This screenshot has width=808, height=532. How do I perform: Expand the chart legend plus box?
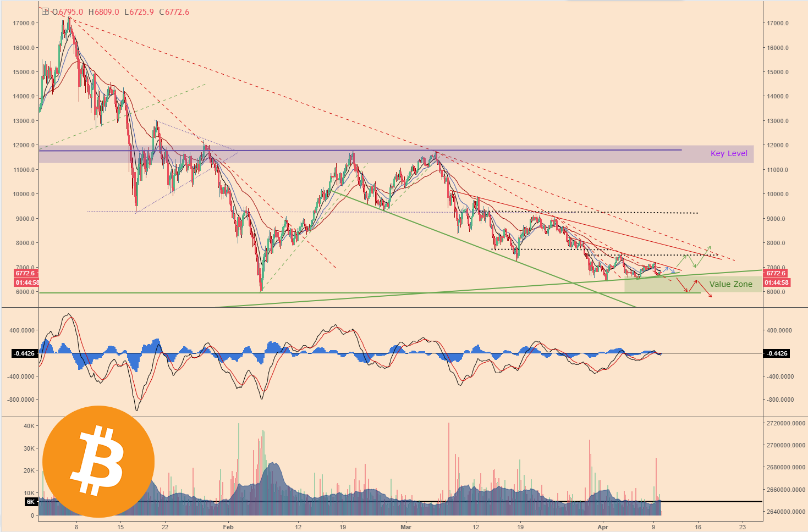pos(45,12)
